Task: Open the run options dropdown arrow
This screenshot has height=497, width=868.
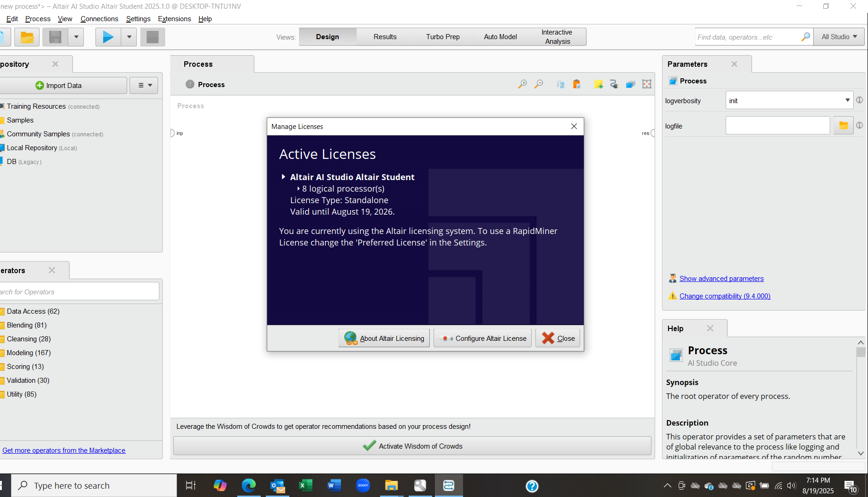Action: [x=129, y=37]
